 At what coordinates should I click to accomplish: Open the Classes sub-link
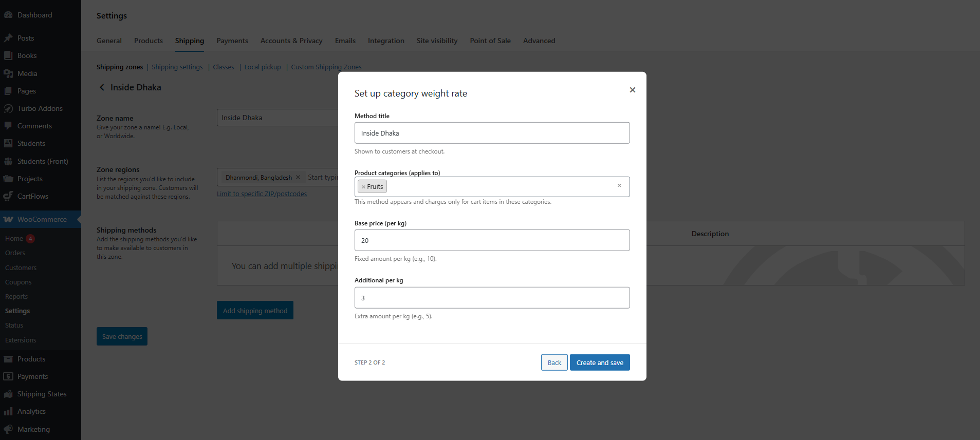224,67
